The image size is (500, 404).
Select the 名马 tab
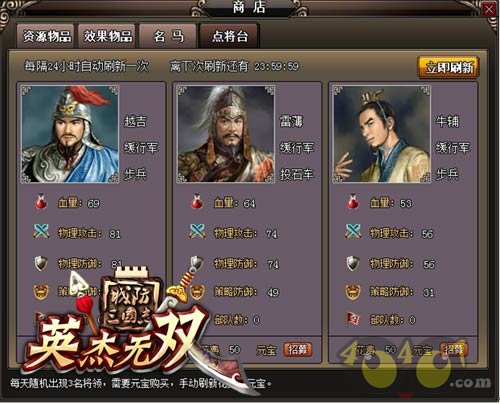tap(168, 36)
